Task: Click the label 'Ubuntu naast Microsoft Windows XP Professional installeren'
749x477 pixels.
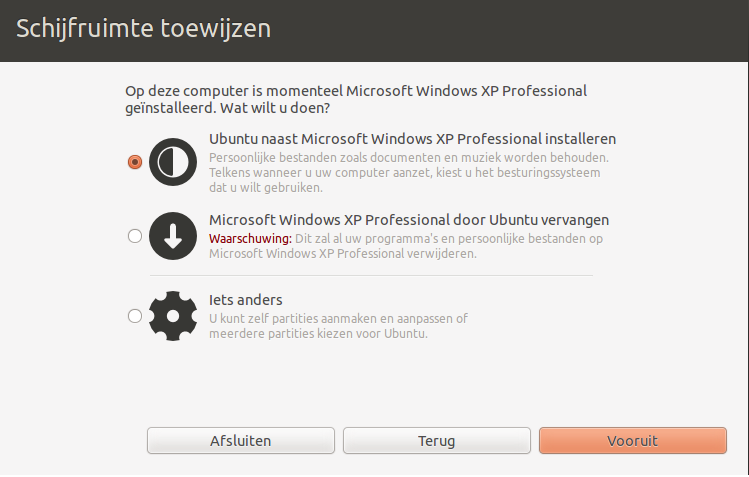Action: tap(412, 139)
